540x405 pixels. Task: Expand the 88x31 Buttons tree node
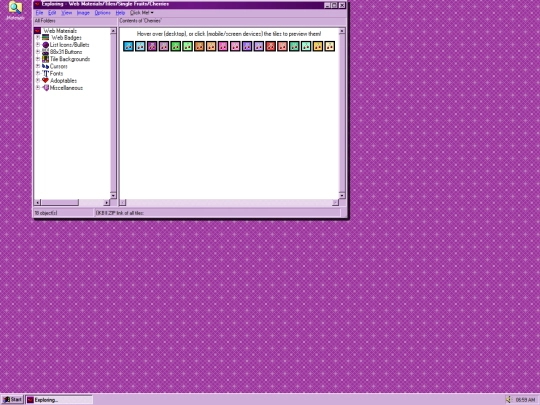38,52
